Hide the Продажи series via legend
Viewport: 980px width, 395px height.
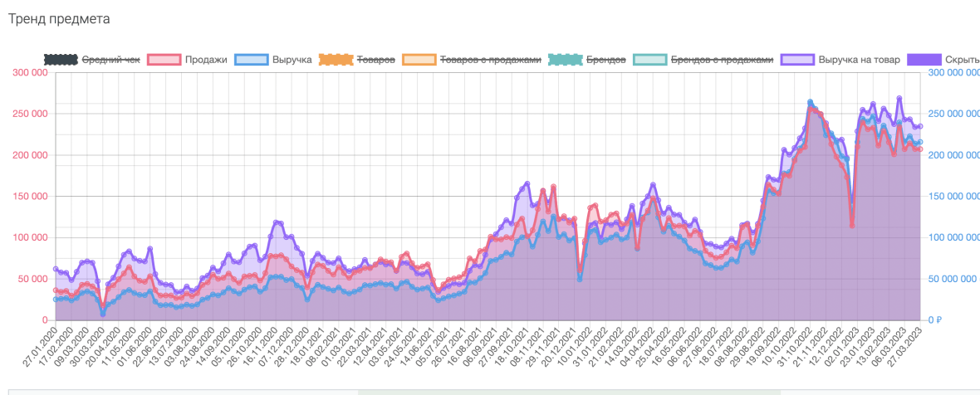coord(187,60)
